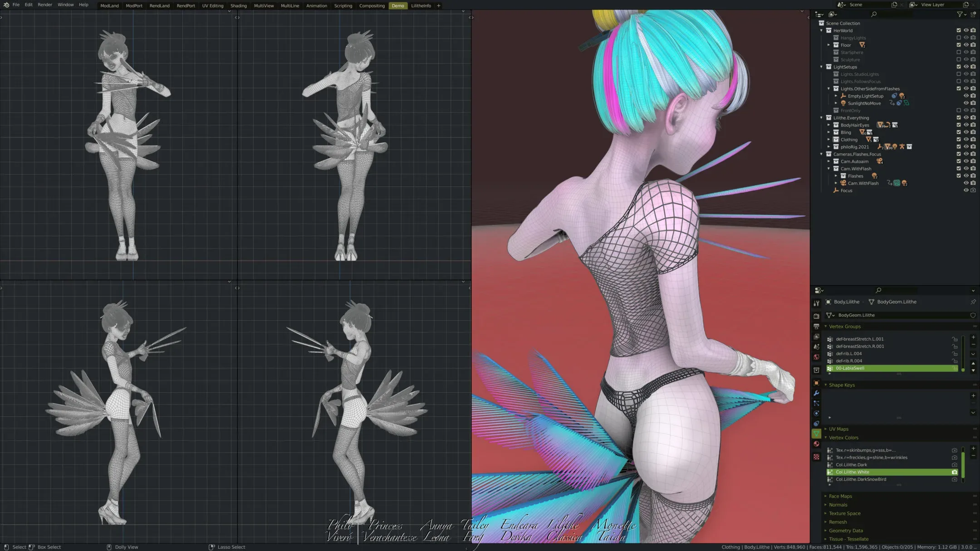980x551 pixels.
Task: Collapse the Vertex Groups panel
Action: (827, 326)
